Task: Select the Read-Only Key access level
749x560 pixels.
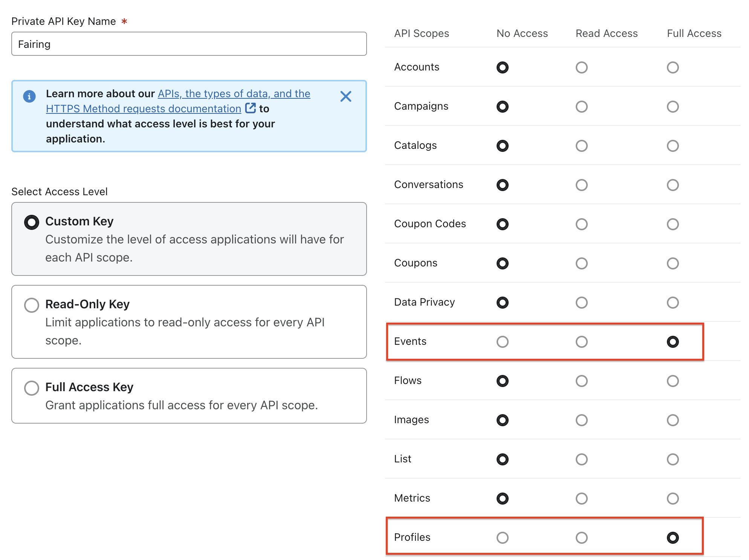Action: (x=32, y=305)
